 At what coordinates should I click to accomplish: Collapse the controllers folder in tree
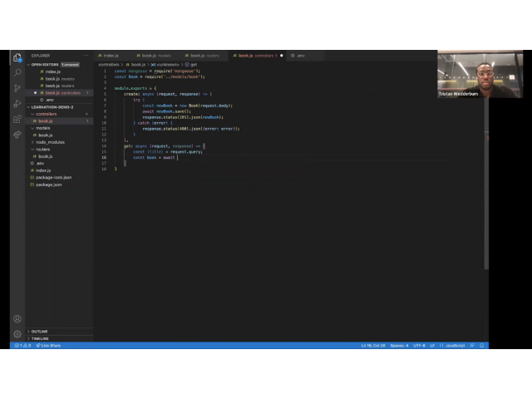pos(46,114)
